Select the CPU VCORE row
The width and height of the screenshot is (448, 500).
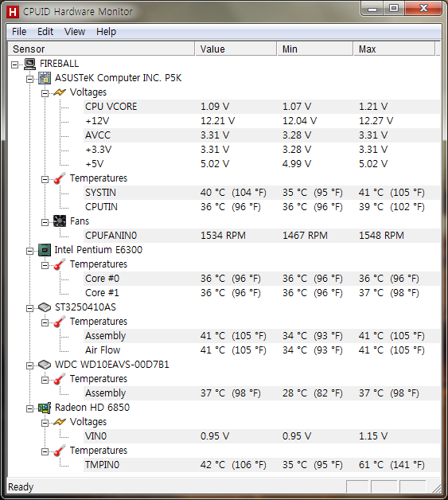click(x=262, y=107)
